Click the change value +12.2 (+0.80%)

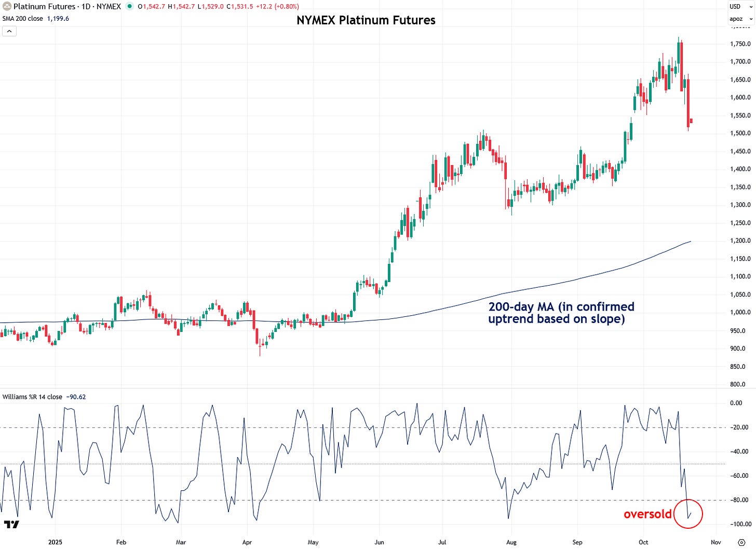(x=277, y=7)
